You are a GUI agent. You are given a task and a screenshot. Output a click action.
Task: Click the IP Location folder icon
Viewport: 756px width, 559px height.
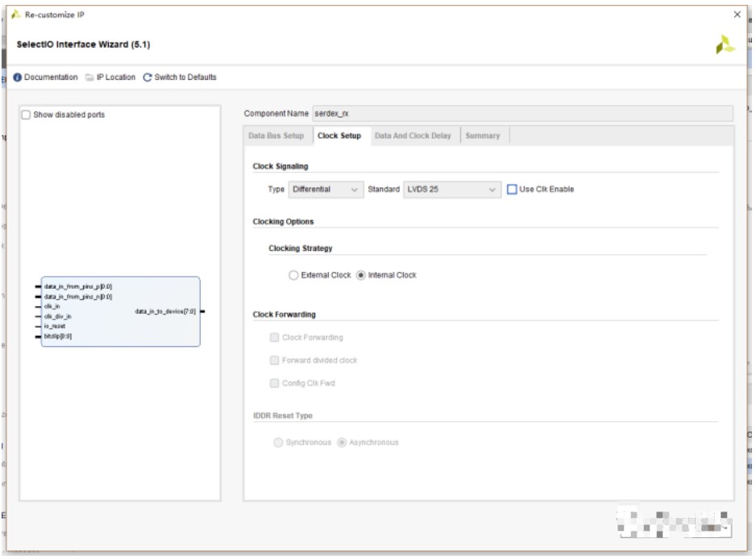(89, 77)
